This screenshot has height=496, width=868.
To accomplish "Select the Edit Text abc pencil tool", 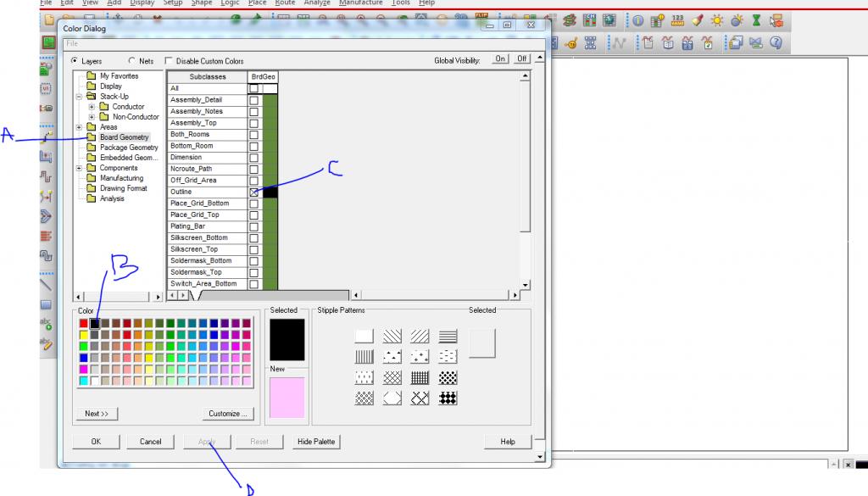I will (46, 343).
